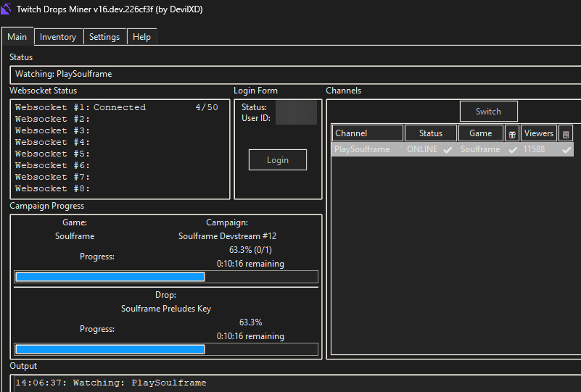Click the Watching: PlaySoulframe status field
The image size is (581, 392).
(297, 74)
